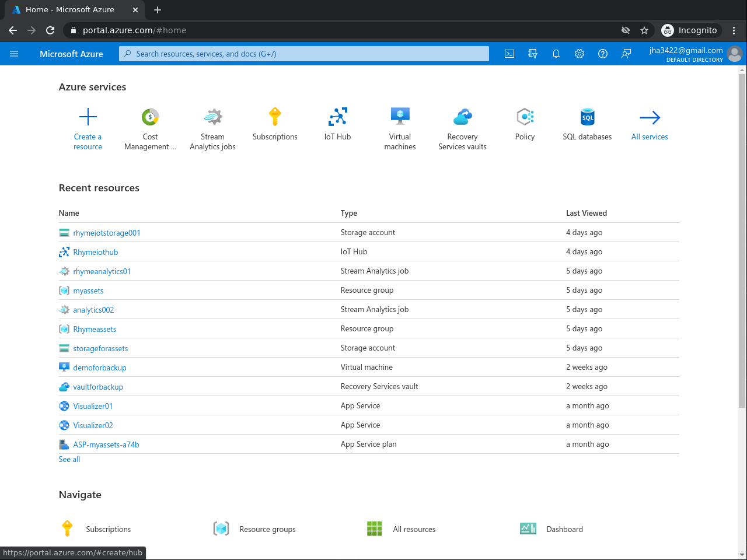Bookmark this page with the star icon
This screenshot has width=747, height=560.
[644, 30]
